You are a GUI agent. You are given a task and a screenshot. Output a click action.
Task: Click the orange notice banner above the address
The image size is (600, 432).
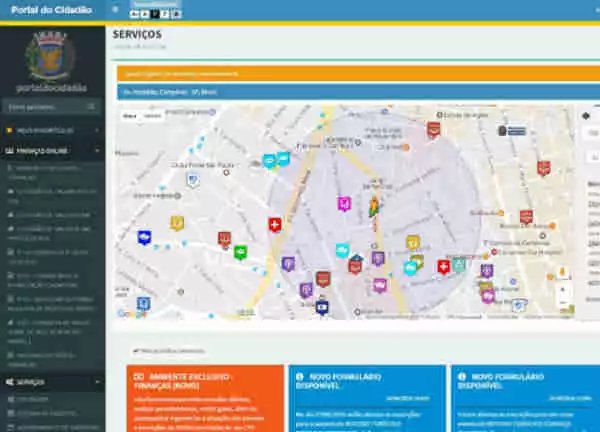pyautogui.click(x=358, y=73)
